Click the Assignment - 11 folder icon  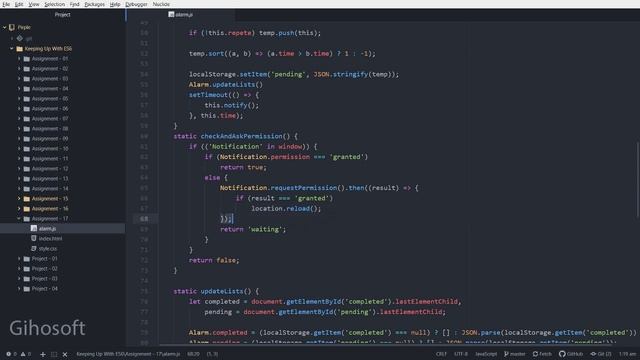click(x=27, y=159)
